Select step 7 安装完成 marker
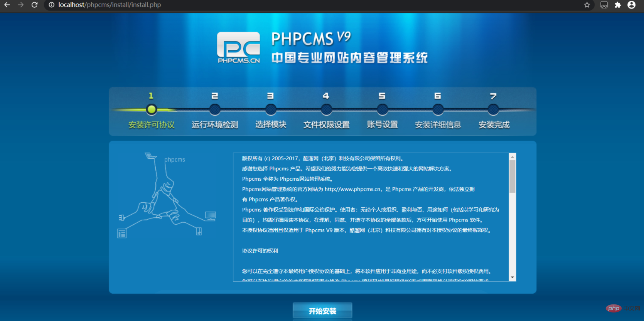644x321 pixels. 493,109
